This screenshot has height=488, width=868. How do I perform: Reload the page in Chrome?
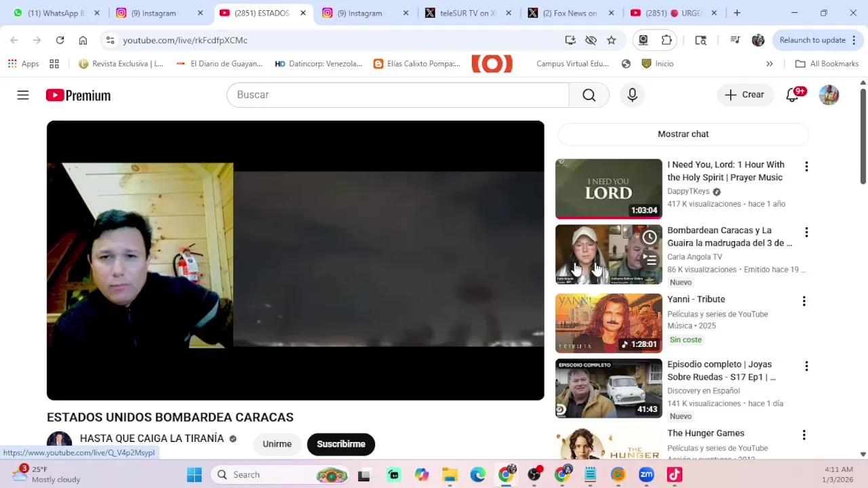pos(60,40)
